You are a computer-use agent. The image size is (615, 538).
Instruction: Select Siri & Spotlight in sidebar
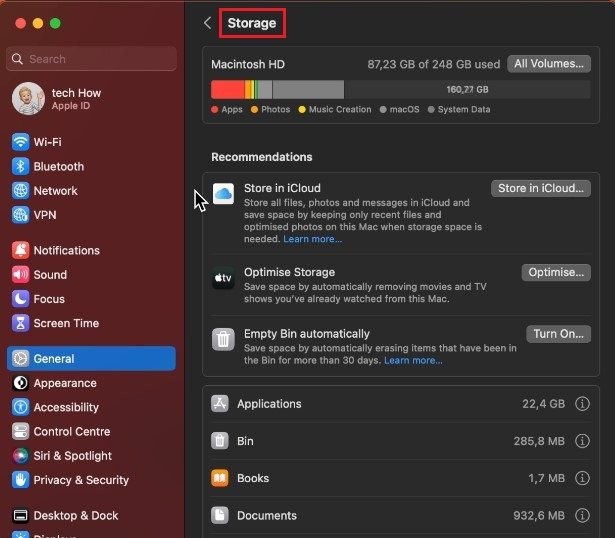tap(72, 455)
